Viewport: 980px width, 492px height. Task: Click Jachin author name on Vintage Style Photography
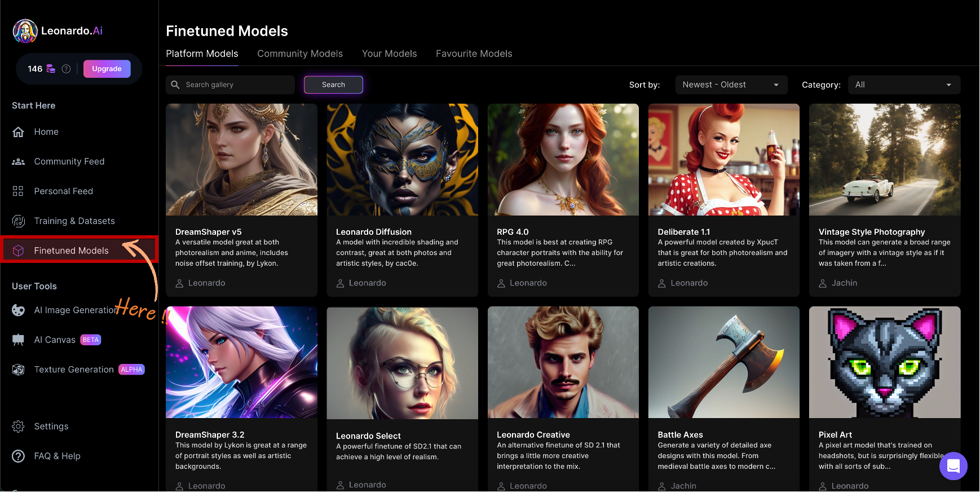pos(844,283)
